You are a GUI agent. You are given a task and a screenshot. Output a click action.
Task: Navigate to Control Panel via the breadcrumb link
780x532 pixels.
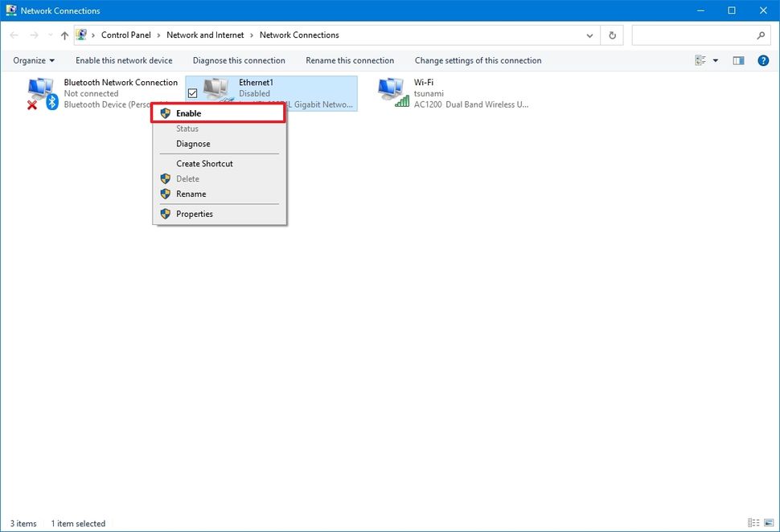[125, 35]
